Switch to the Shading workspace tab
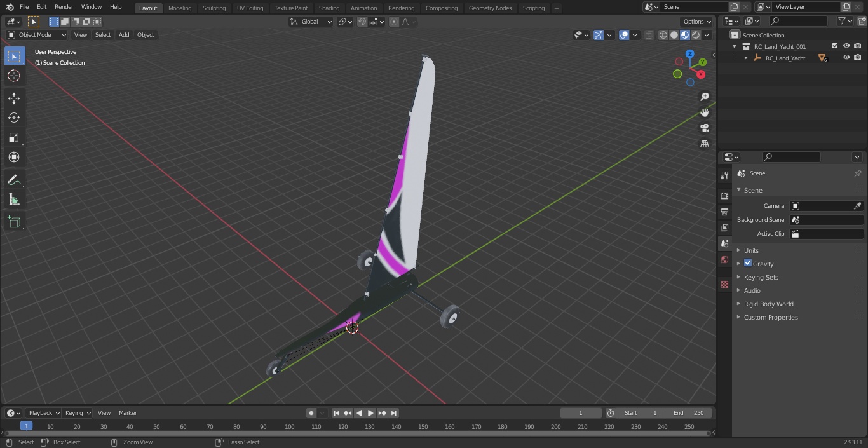The width and height of the screenshot is (868, 448). click(x=329, y=8)
